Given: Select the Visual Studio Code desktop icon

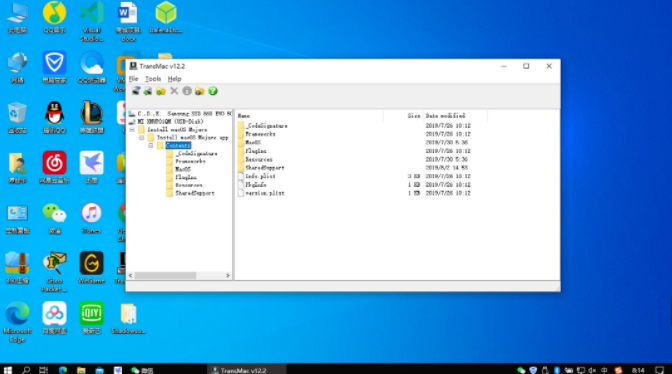Looking at the screenshot, I should pos(92,21).
